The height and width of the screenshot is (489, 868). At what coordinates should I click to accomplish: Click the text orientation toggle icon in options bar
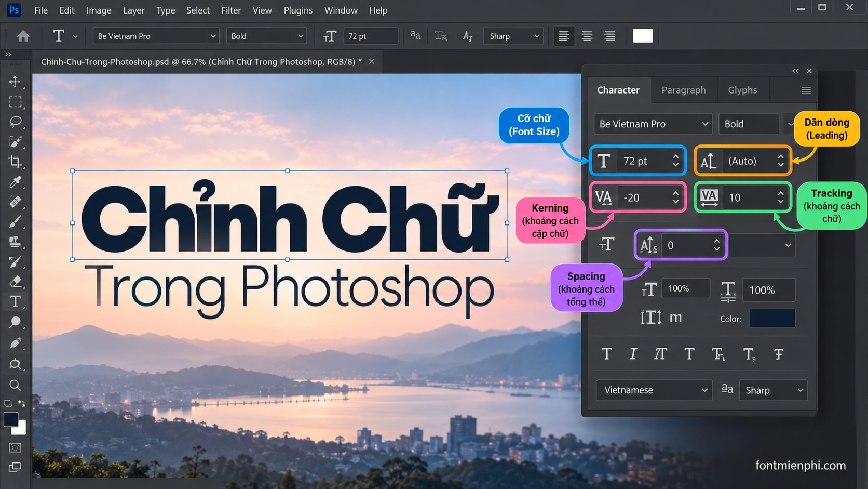467,36
